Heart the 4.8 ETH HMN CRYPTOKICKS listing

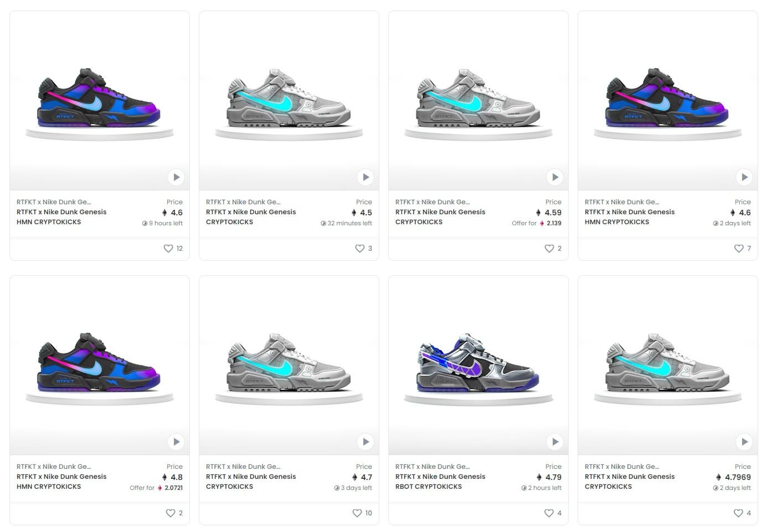pyautogui.click(x=171, y=513)
